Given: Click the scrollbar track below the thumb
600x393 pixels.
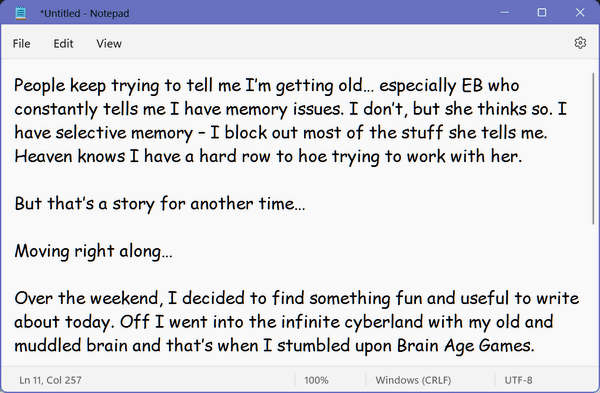Looking at the screenshot, I should [x=593, y=295].
